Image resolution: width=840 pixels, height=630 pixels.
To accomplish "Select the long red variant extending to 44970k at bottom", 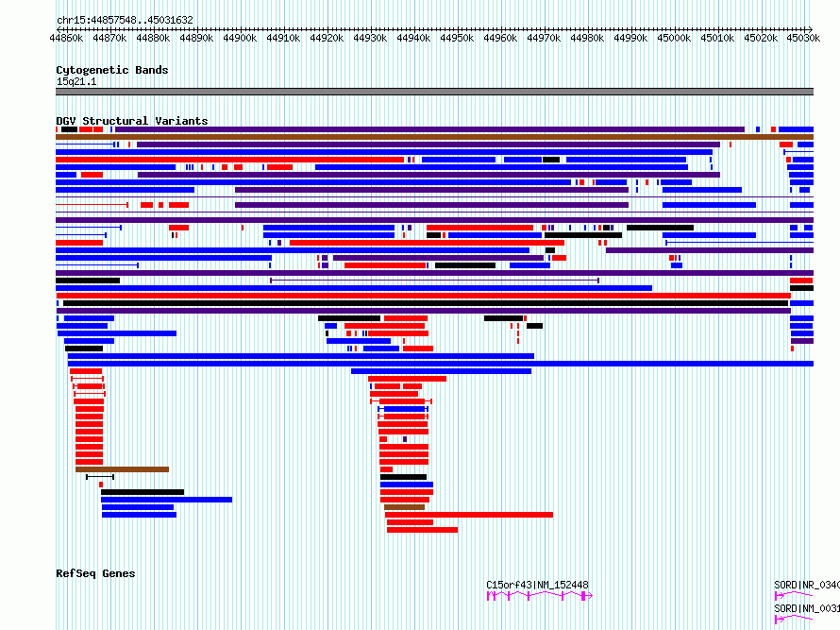I will tap(469, 515).
